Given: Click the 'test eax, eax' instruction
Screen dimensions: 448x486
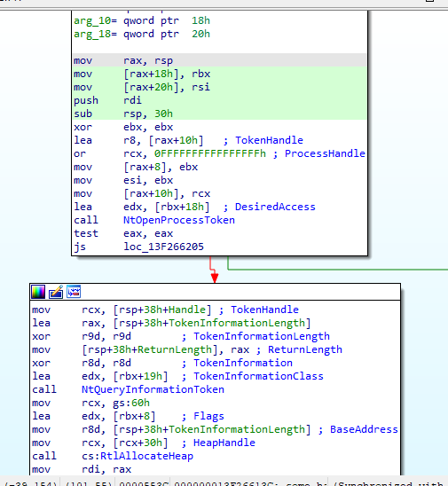Looking at the screenshot, I should pos(123,233).
